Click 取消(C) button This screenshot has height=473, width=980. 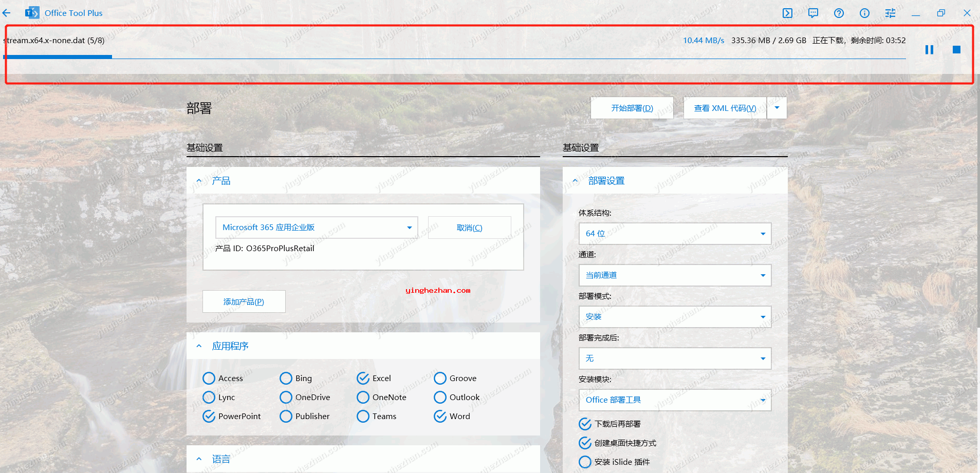pos(469,228)
